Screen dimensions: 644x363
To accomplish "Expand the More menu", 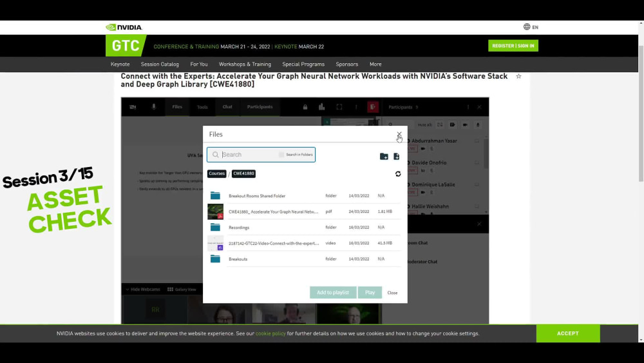I will pyautogui.click(x=375, y=64).
